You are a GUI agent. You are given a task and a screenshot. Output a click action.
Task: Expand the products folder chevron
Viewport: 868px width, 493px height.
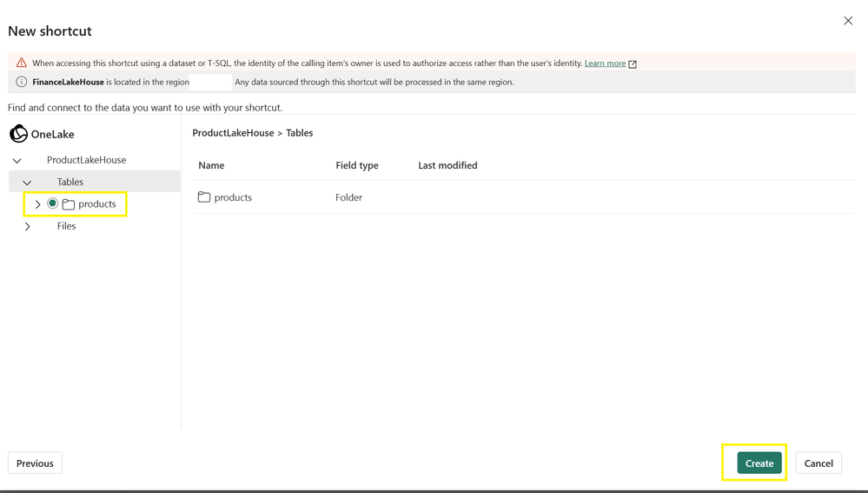(x=37, y=204)
